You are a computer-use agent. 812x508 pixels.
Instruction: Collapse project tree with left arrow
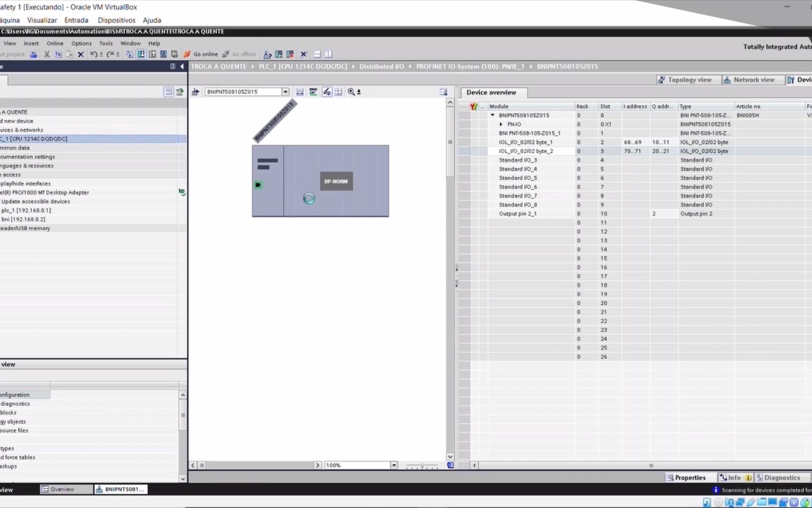pyautogui.click(x=182, y=66)
